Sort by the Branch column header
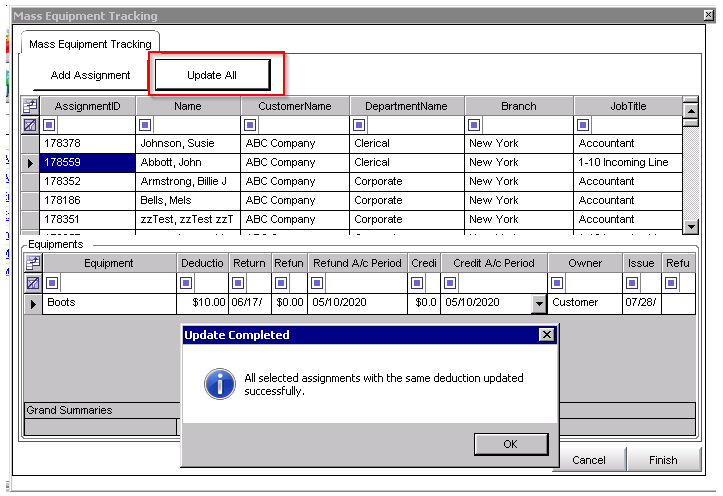 click(519, 106)
